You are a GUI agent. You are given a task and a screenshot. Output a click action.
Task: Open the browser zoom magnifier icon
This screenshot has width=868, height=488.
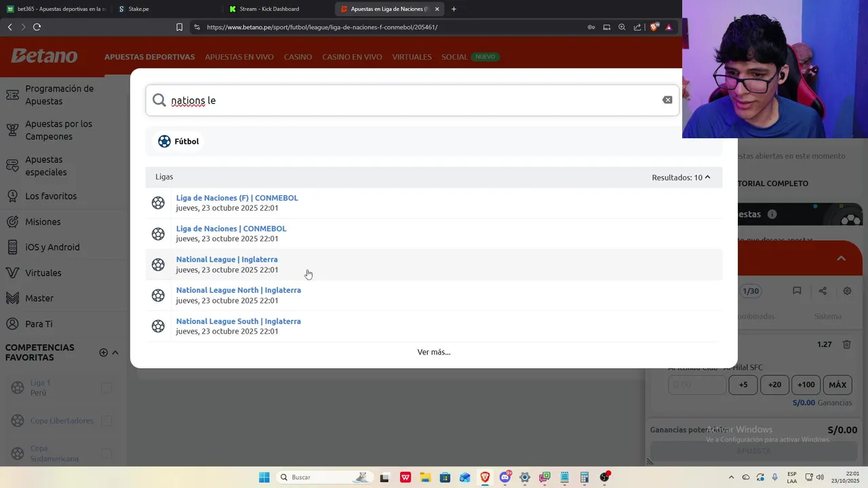point(622,27)
